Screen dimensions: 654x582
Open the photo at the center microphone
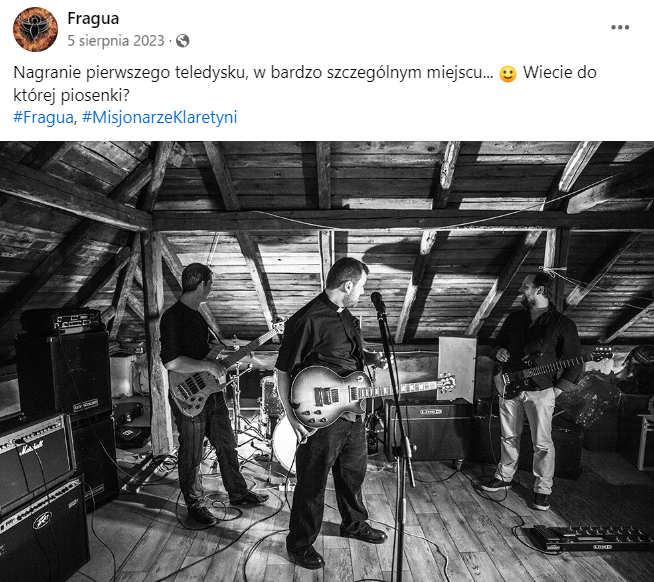(379, 302)
